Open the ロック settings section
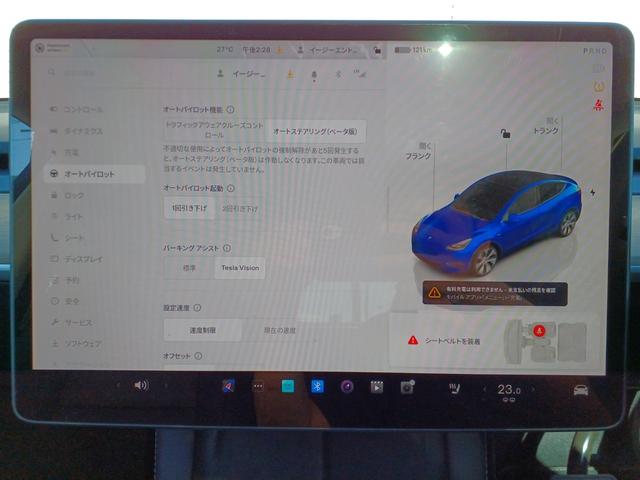640x480 pixels. [67, 195]
